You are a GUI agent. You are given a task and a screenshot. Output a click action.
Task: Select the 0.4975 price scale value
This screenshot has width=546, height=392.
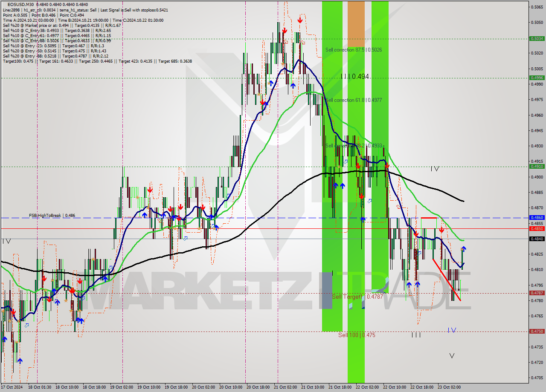tap(537, 99)
